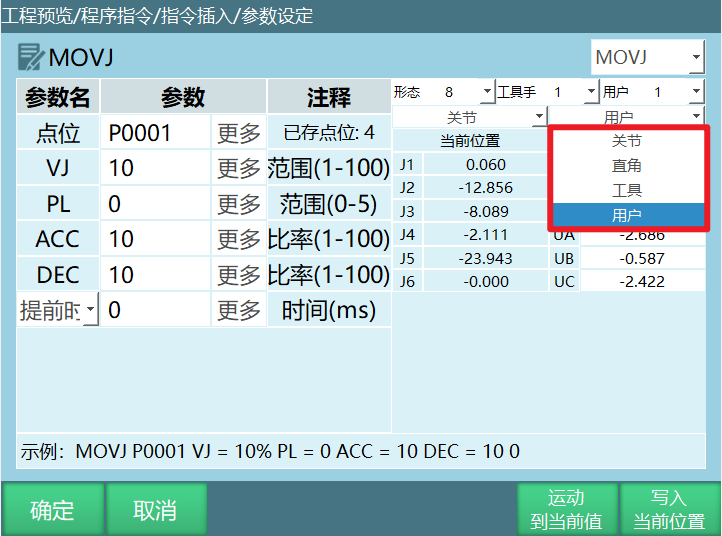
Task: Edit the DEC value field showing 10
Action: pyautogui.click(x=156, y=274)
